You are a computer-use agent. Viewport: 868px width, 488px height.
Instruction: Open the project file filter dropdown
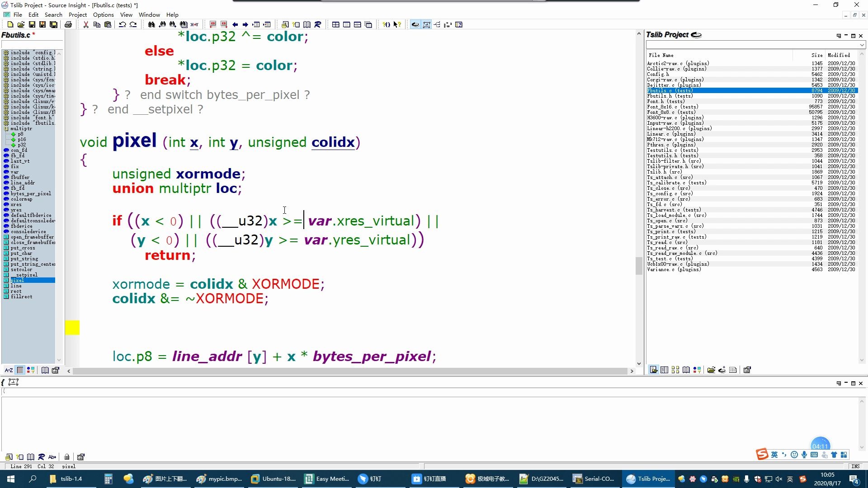pyautogui.click(x=862, y=45)
